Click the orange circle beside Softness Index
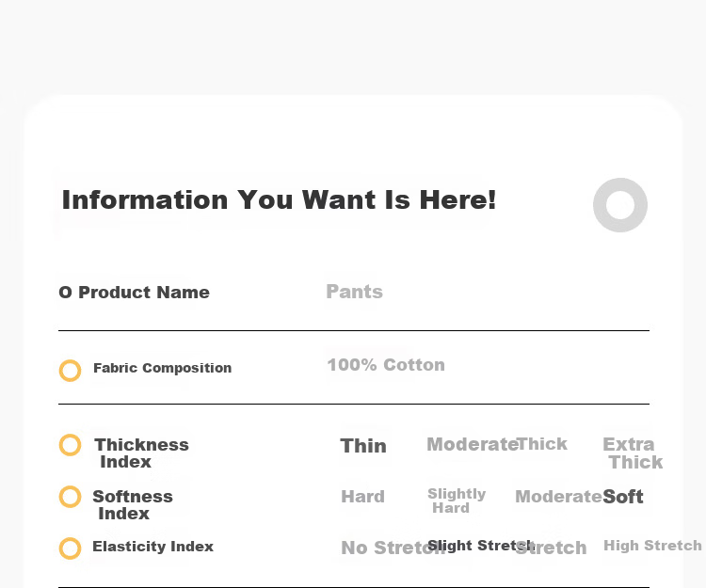This screenshot has width=706, height=588. (71, 497)
